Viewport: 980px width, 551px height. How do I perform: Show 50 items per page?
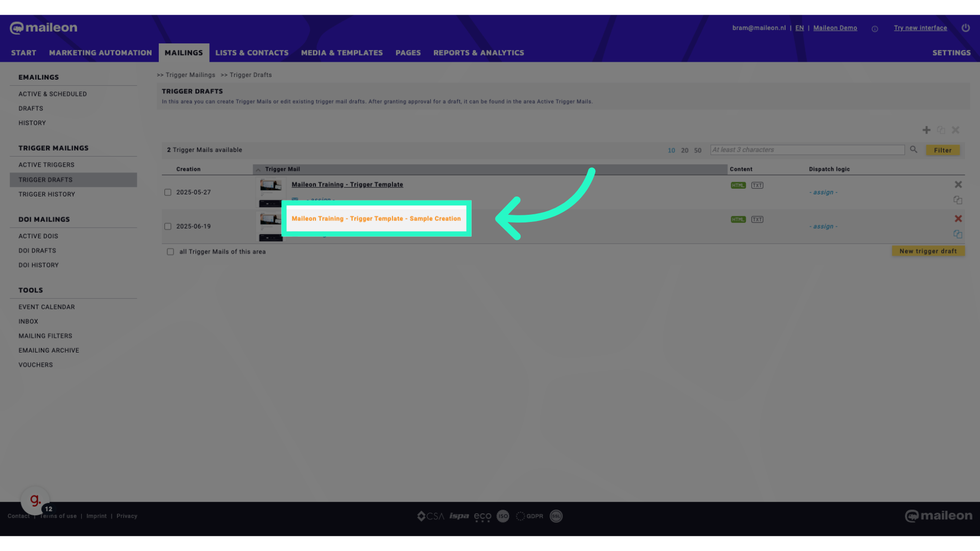[x=697, y=151]
